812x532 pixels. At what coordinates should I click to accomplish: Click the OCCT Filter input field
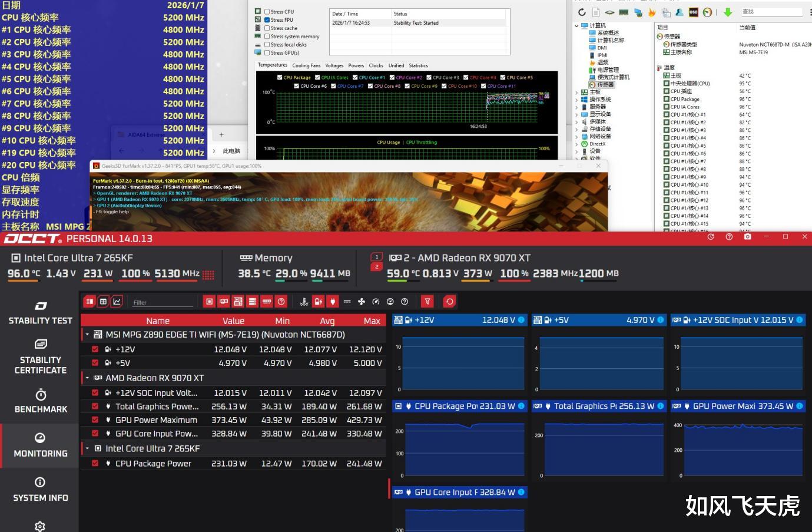click(x=163, y=302)
